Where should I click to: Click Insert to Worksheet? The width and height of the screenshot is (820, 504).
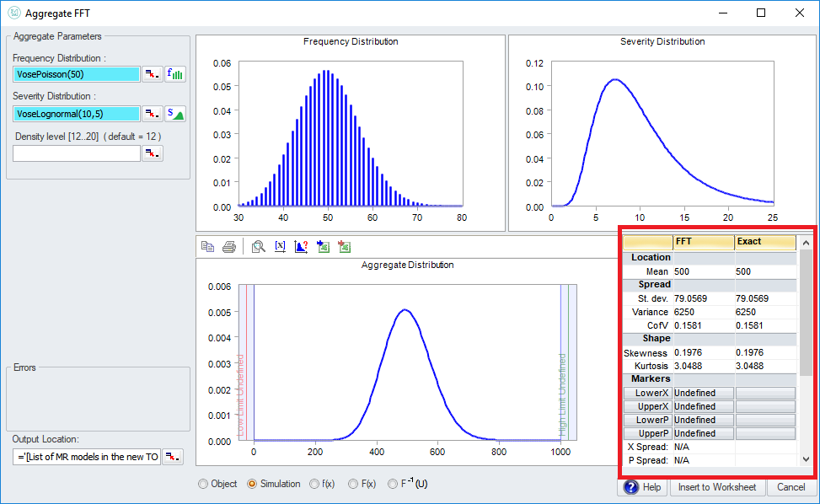(717, 487)
